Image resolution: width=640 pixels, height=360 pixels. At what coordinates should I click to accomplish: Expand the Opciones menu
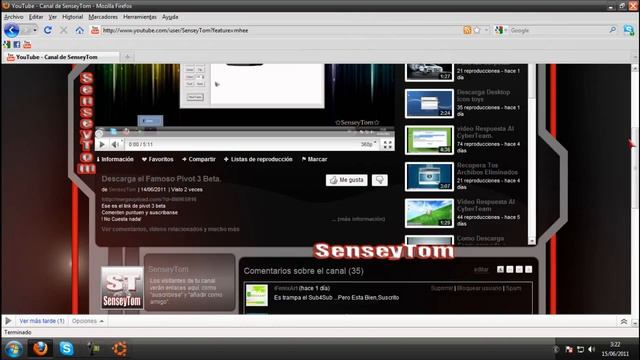[x=87, y=321]
